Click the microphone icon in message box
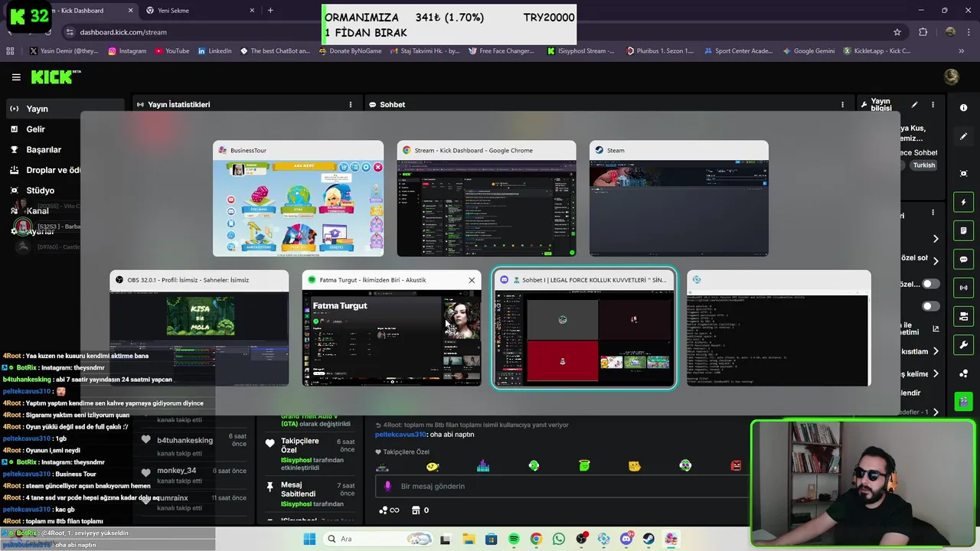 tap(387, 486)
